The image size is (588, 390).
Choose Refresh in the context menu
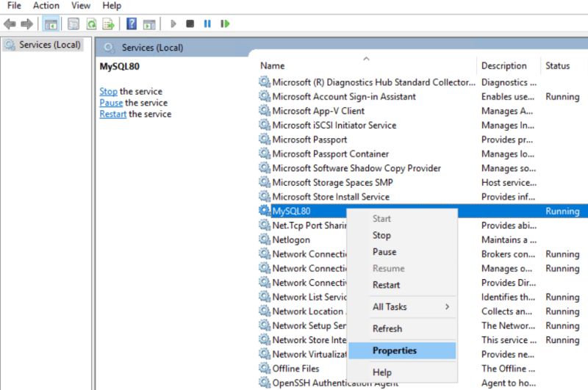[x=402, y=328]
